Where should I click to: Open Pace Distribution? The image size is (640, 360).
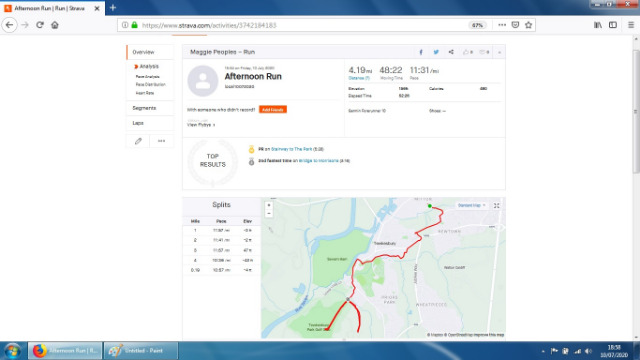click(151, 84)
